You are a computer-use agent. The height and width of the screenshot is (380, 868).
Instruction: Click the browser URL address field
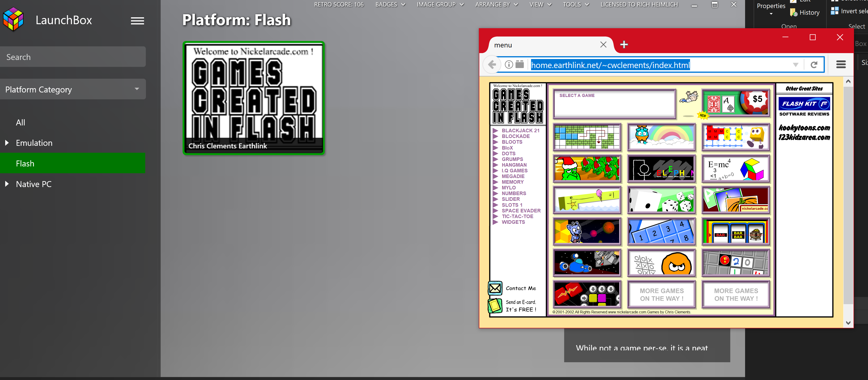tap(660, 65)
